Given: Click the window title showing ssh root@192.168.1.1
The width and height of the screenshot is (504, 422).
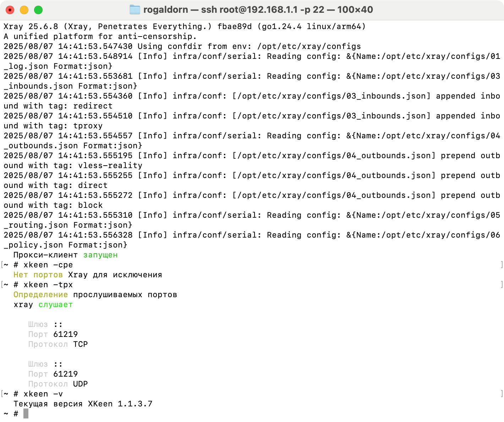Looking at the screenshot, I should 258,10.
